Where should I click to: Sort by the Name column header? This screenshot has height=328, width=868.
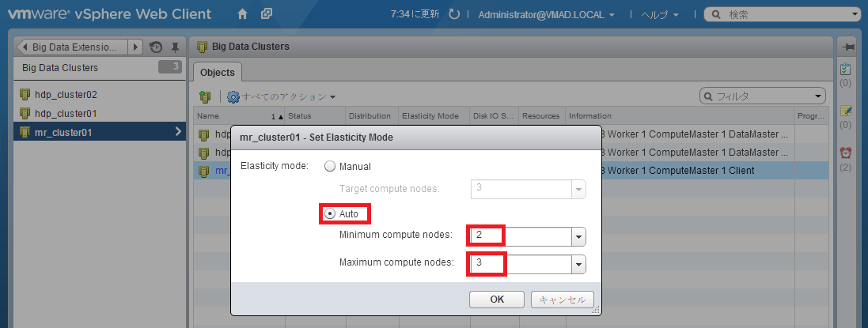click(240, 116)
